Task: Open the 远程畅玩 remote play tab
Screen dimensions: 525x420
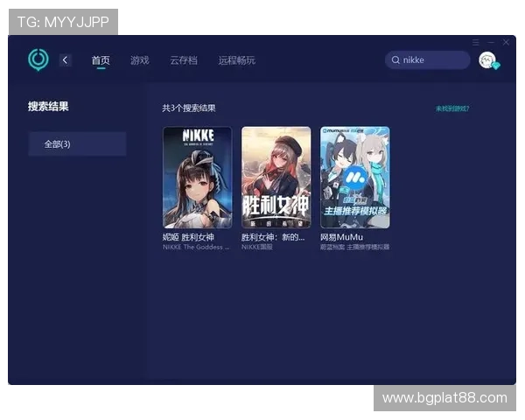Action: (x=237, y=60)
